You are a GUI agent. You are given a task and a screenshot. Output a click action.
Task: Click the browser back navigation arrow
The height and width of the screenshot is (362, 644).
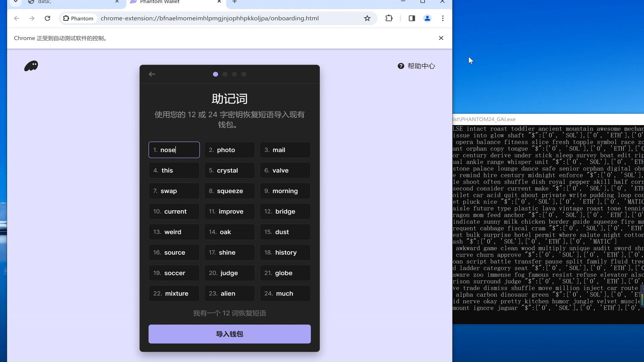[16, 18]
